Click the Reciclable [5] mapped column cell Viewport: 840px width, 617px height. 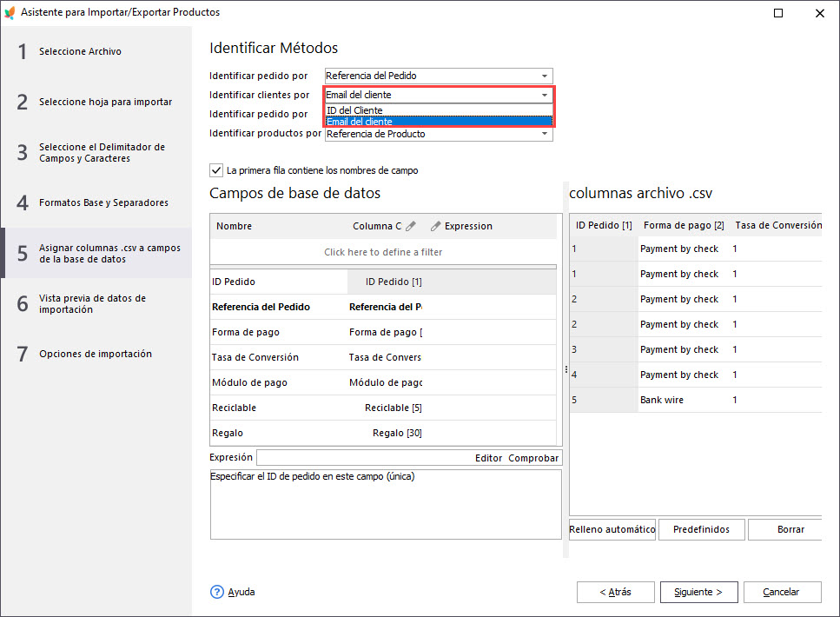[385, 408]
